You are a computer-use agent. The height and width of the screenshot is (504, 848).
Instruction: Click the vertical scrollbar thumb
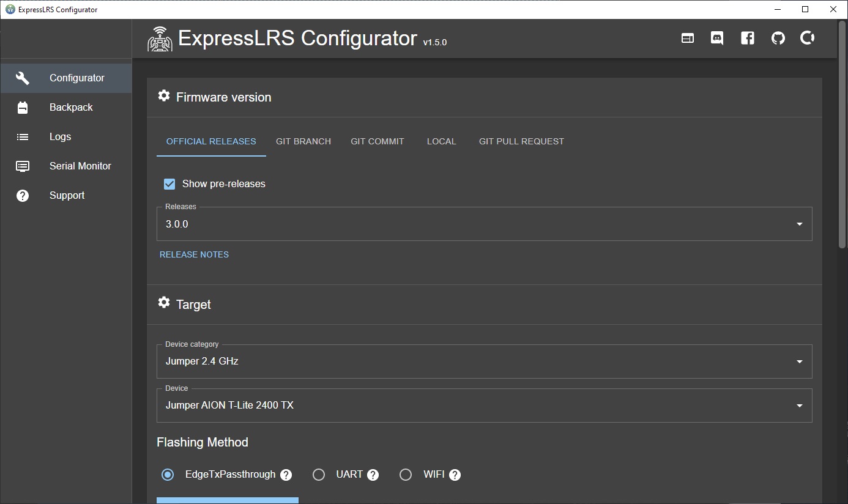pos(842,135)
